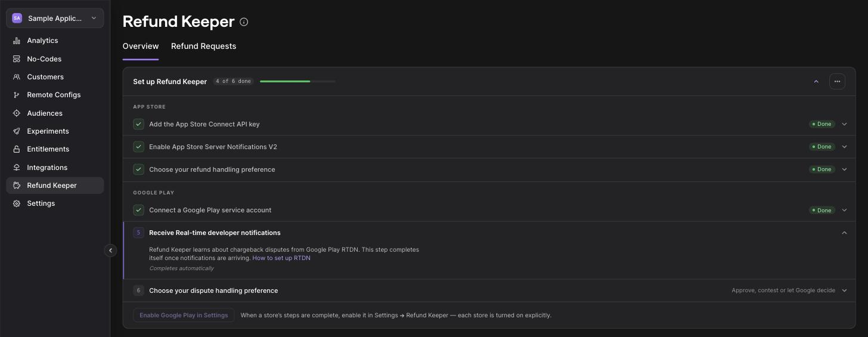Click the Choose your dispute handling preference title
This screenshot has height=337, width=868.
(213, 290)
